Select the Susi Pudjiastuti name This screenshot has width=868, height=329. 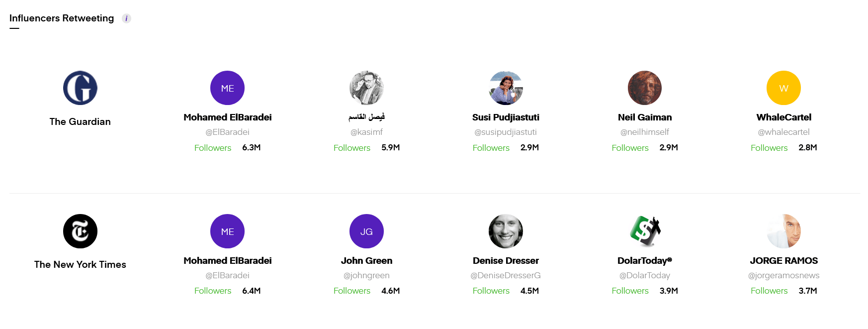click(506, 117)
